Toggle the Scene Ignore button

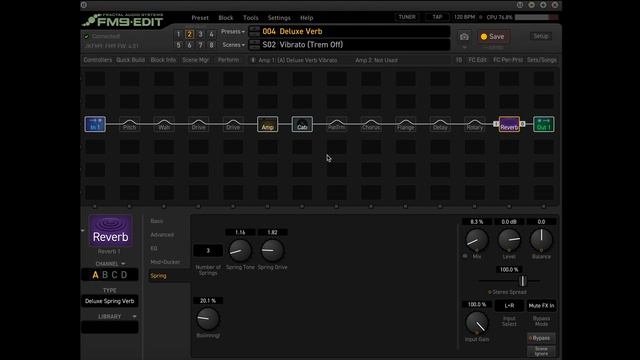point(541,351)
